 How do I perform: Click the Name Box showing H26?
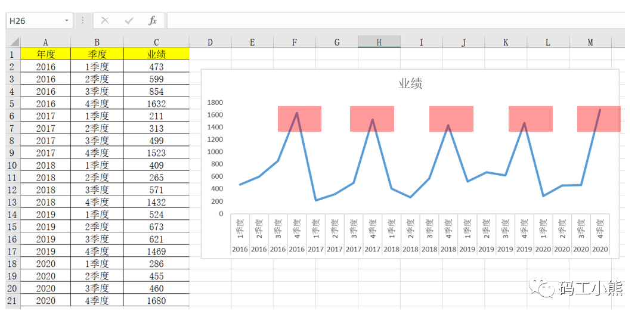[x=35, y=21]
